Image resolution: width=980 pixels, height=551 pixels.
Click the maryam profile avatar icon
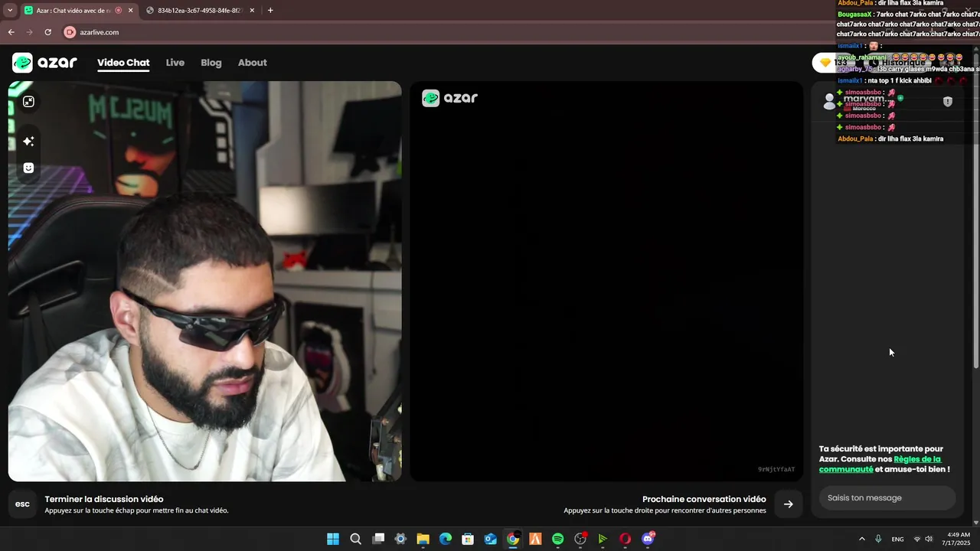[x=829, y=101]
